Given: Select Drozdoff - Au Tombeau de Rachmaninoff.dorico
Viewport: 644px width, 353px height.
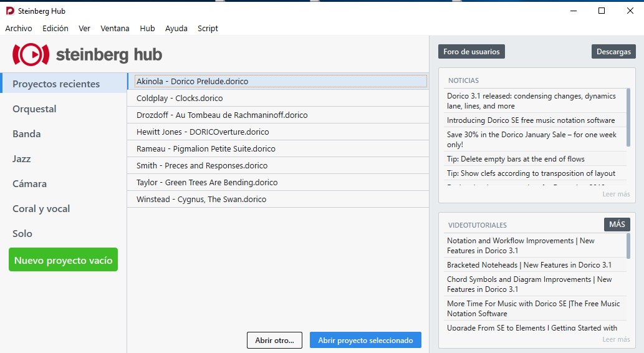Looking at the screenshot, I should (x=277, y=115).
